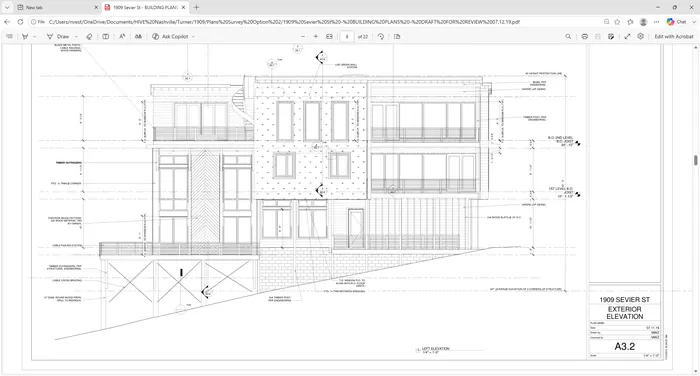700x376 pixels.
Task: Open a new browser tab
Action: tap(196, 7)
